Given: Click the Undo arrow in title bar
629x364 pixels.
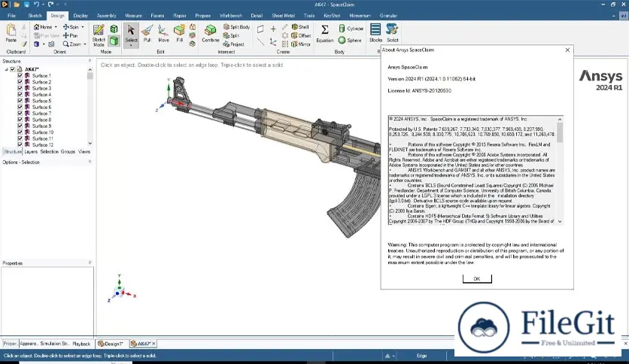Looking at the screenshot, I should tap(37, 5).
